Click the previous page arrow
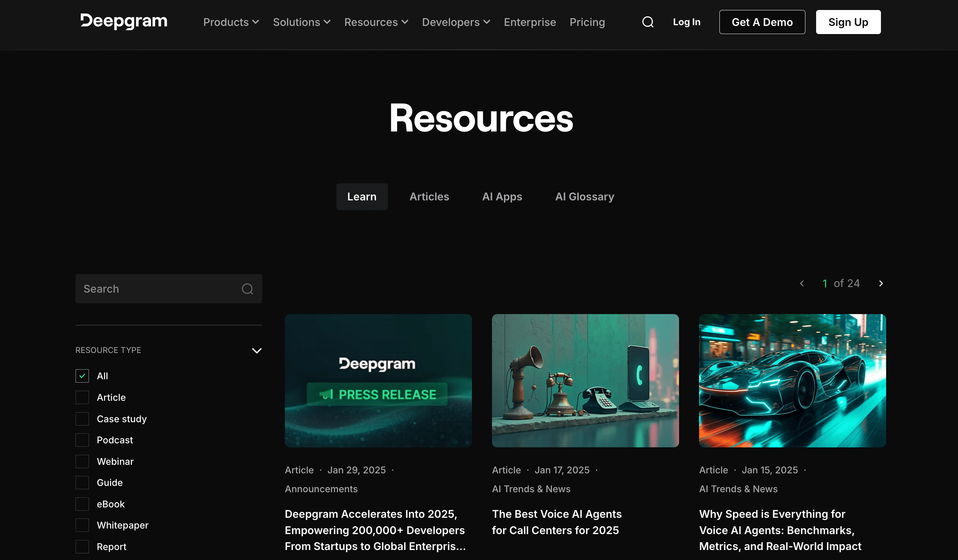 [x=802, y=283]
